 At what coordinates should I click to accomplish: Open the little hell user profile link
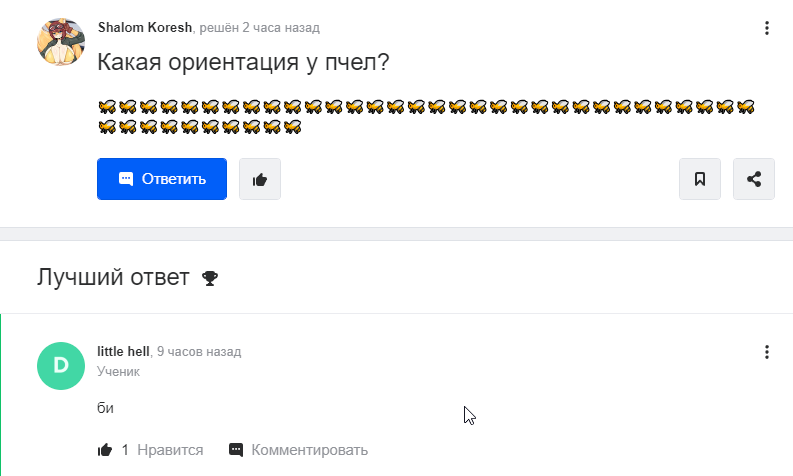click(x=123, y=352)
